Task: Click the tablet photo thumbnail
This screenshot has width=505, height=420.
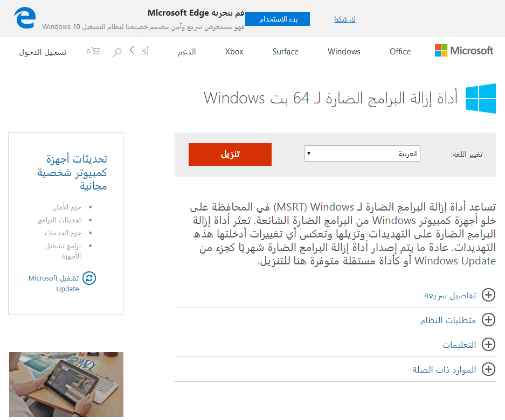Action: [66, 384]
